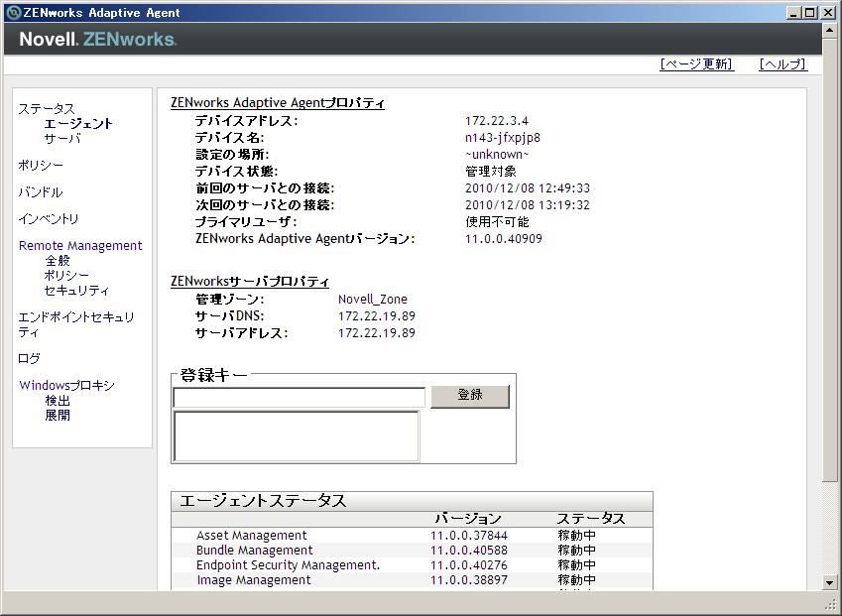Click the 登録キー text input field
Screen dimensions: 842x616
300,398
